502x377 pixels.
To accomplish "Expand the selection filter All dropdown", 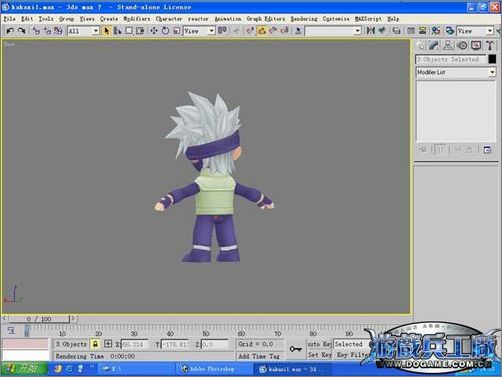I will point(96,31).
